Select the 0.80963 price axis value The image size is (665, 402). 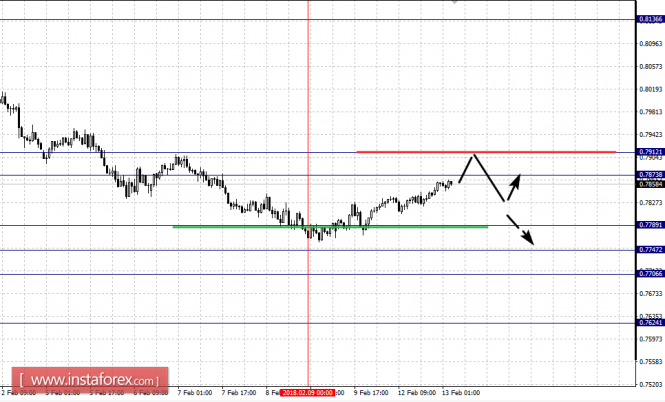click(x=651, y=44)
